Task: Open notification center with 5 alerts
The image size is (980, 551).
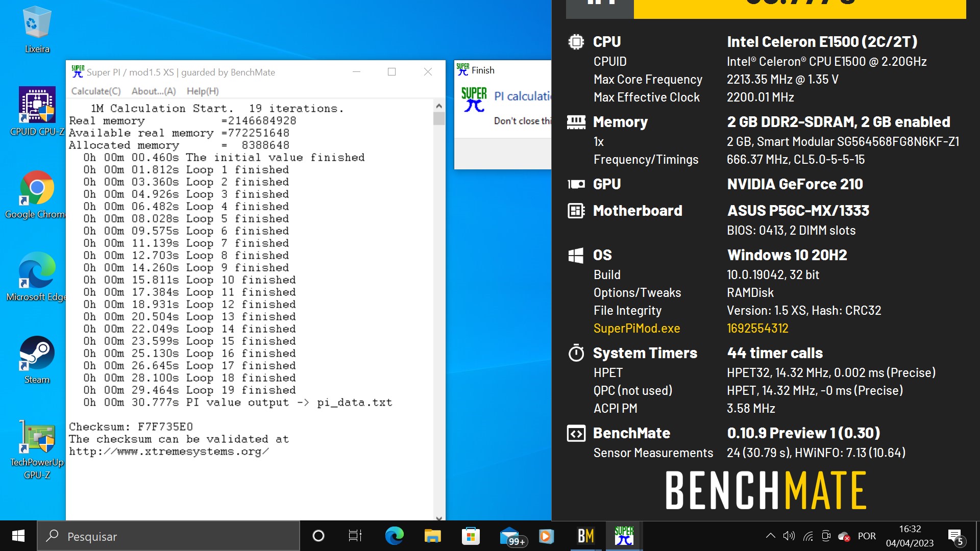Action: pos(956,537)
